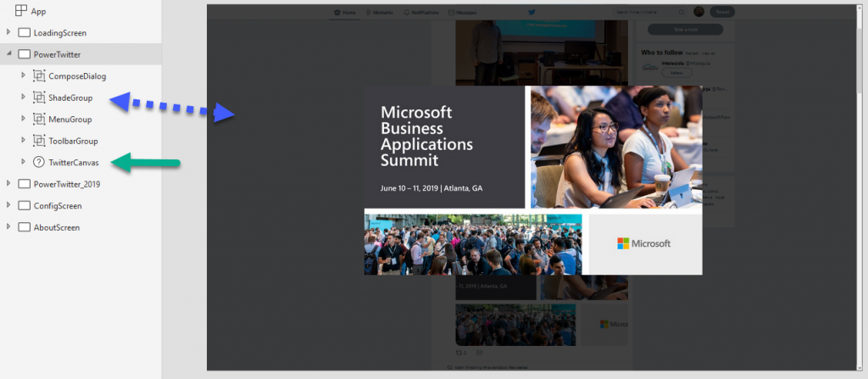The image size is (868, 379).
Task: Click the ShadeGroup group icon
Action: [39, 98]
